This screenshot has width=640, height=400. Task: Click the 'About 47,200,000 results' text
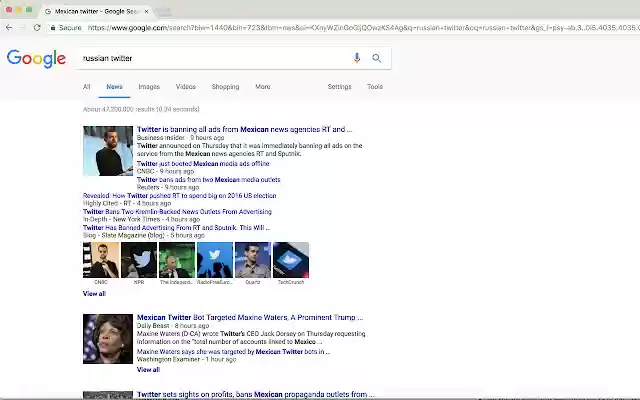141,109
